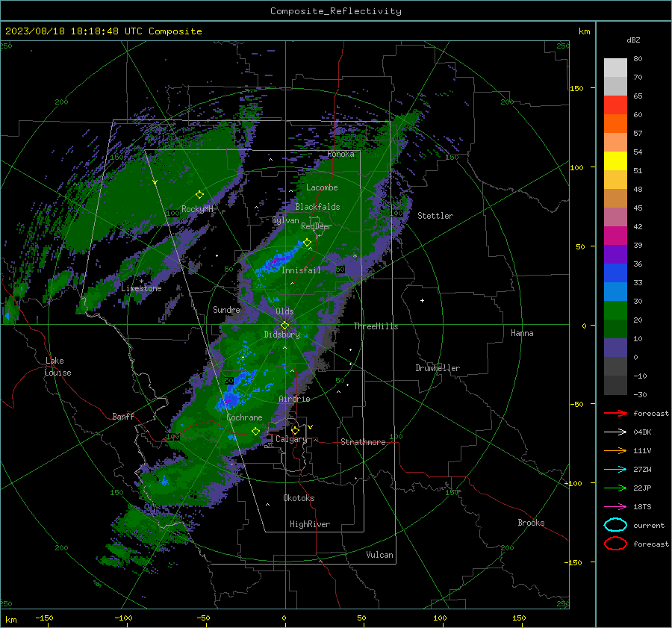Click the Didsbury town label
This screenshot has width=672, height=628.
click(x=281, y=335)
